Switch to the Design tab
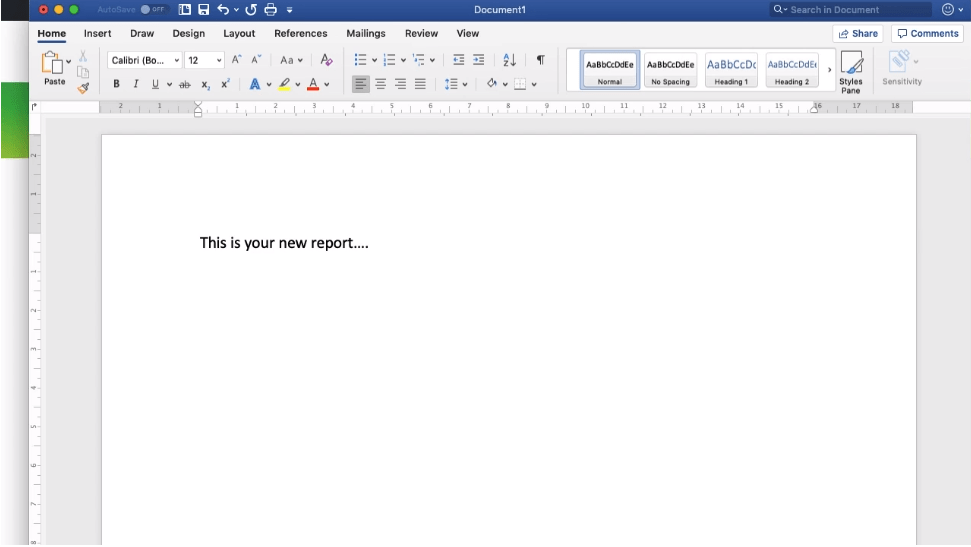The width and height of the screenshot is (971, 547). coord(188,33)
